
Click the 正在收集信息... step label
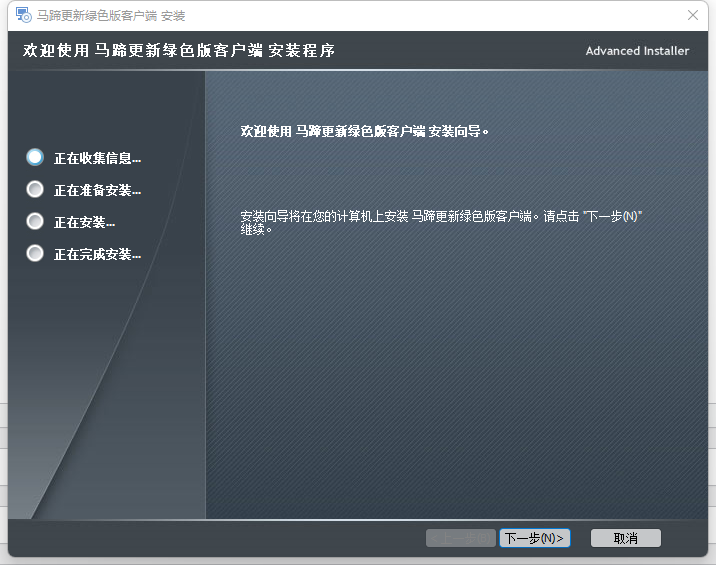97,158
